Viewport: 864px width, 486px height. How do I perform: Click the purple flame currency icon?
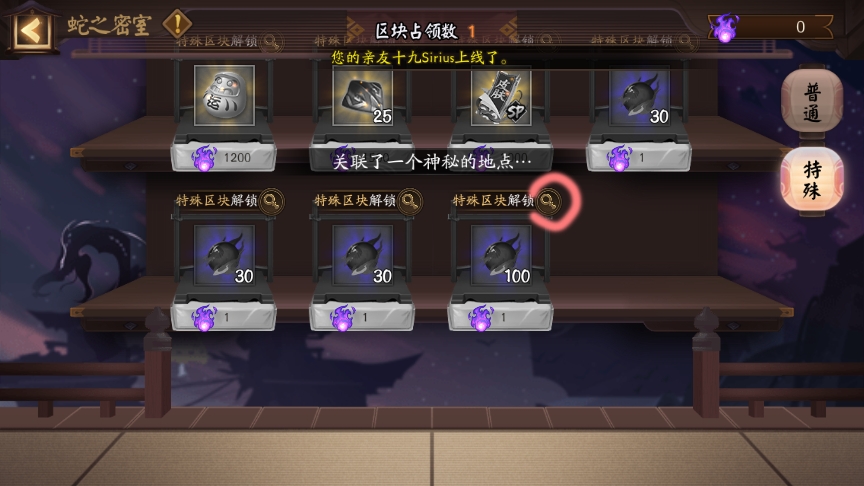(x=725, y=27)
